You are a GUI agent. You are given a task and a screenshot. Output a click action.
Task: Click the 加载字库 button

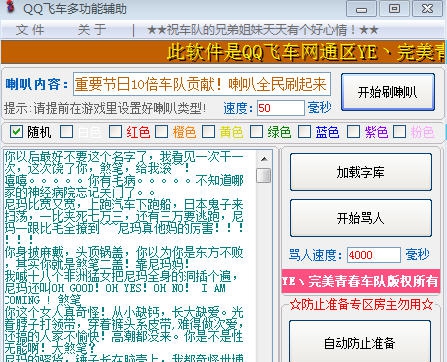pos(361,172)
